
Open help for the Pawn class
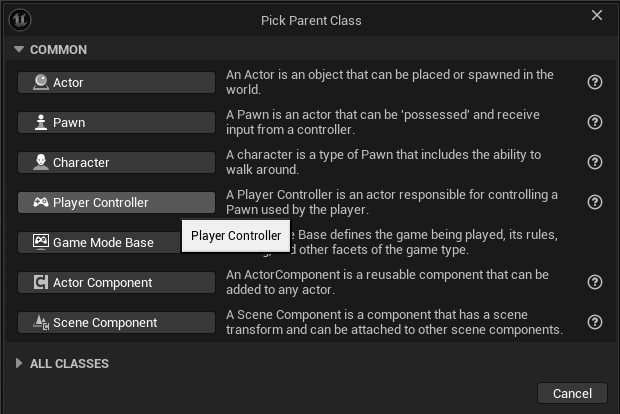[x=595, y=122]
